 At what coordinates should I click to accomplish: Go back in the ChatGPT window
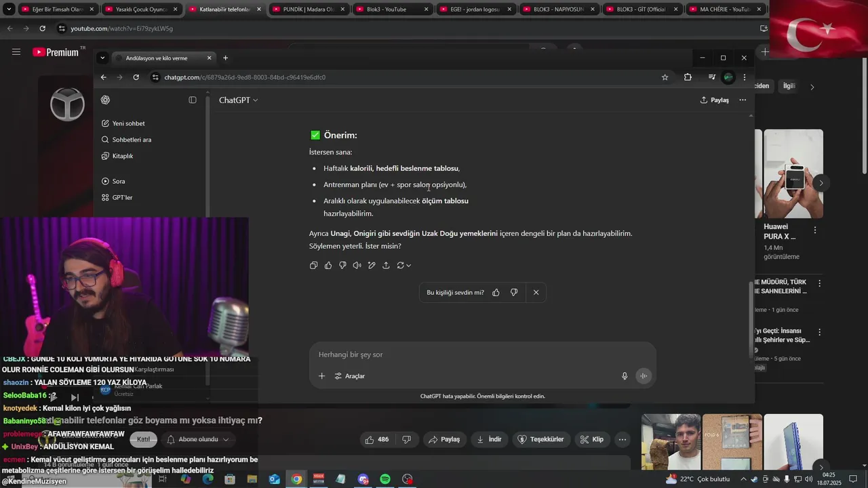coord(104,77)
